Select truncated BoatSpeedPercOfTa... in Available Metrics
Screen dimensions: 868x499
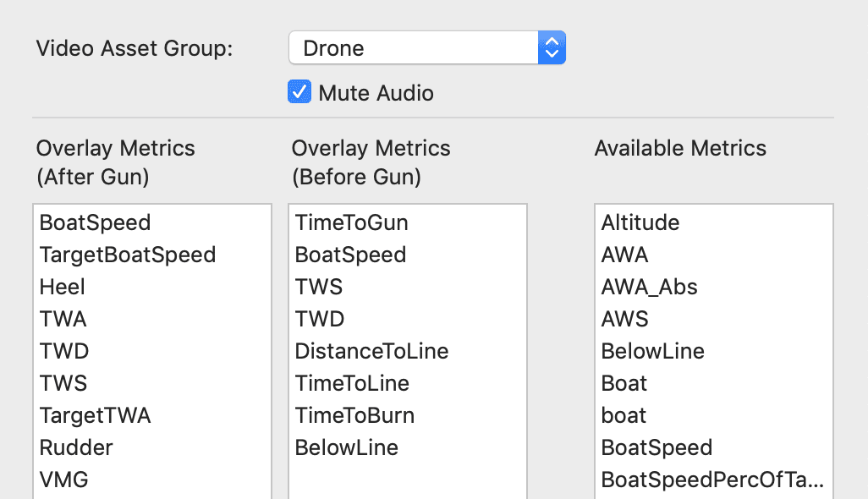(x=714, y=479)
